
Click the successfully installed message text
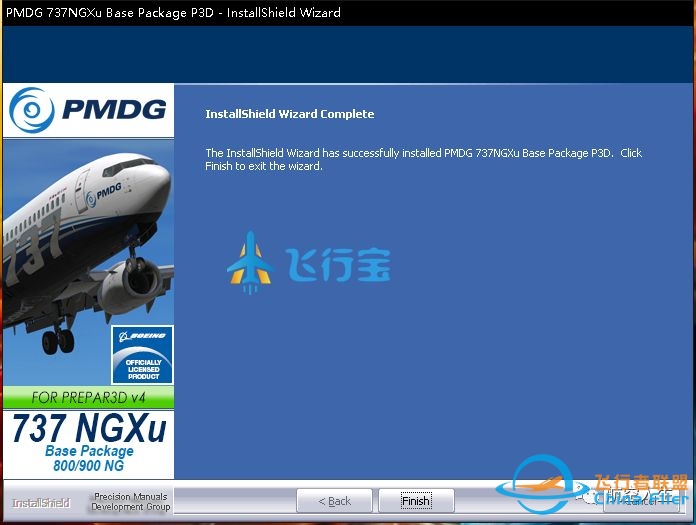tap(423, 159)
